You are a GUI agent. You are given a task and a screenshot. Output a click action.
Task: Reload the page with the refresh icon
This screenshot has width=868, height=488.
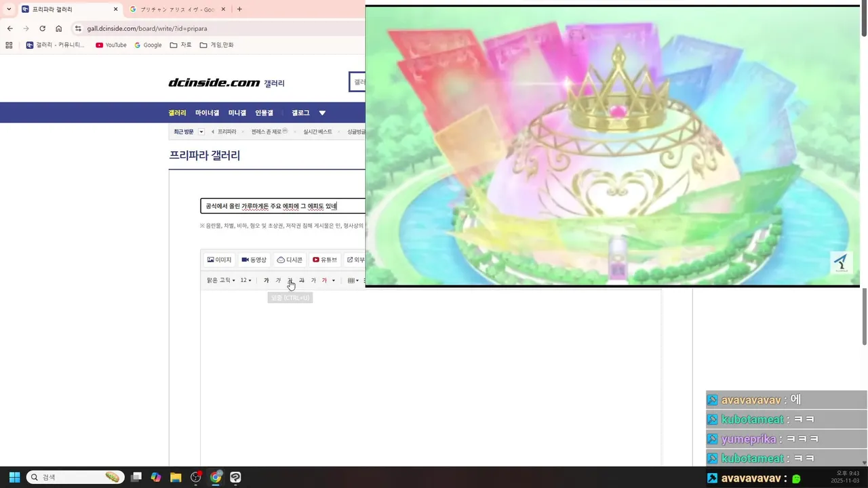pyautogui.click(x=42, y=28)
